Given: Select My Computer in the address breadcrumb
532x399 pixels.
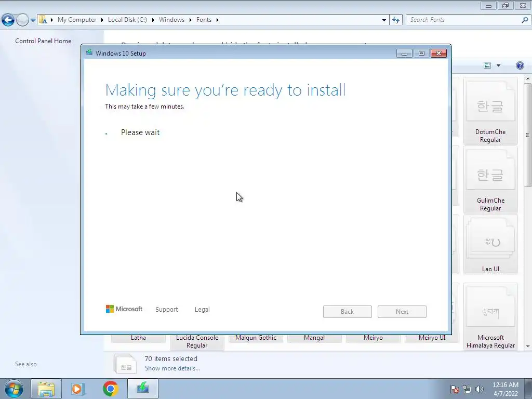Looking at the screenshot, I should pos(77,20).
